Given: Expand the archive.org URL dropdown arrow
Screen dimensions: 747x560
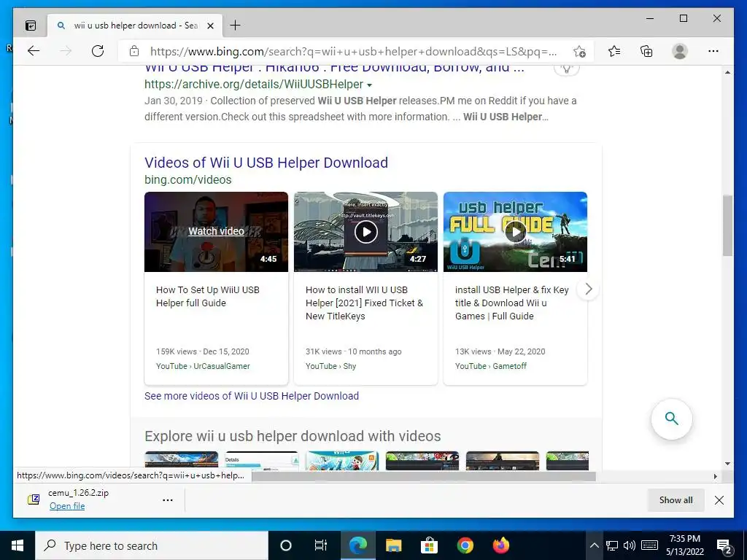Looking at the screenshot, I should [x=369, y=85].
